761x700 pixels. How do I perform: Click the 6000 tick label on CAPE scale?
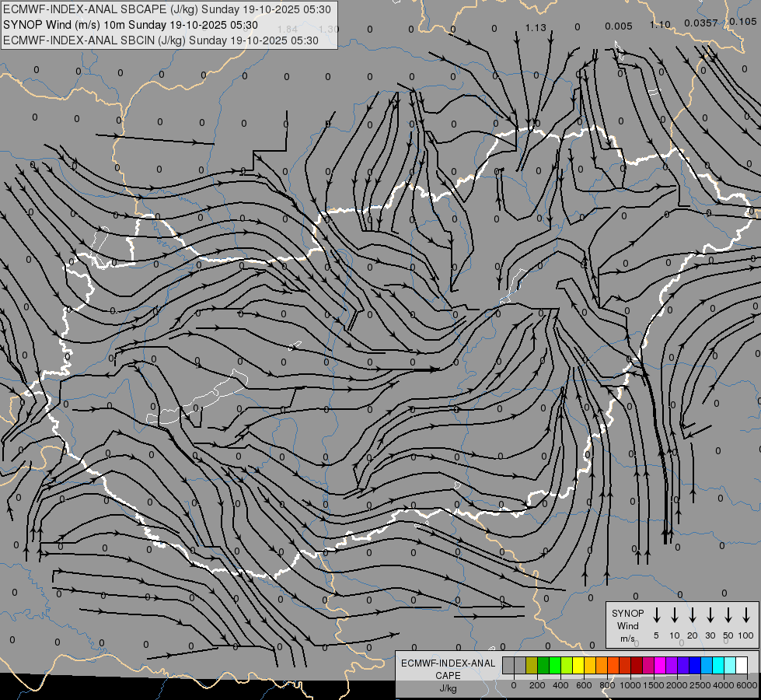pyautogui.click(x=747, y=685)
